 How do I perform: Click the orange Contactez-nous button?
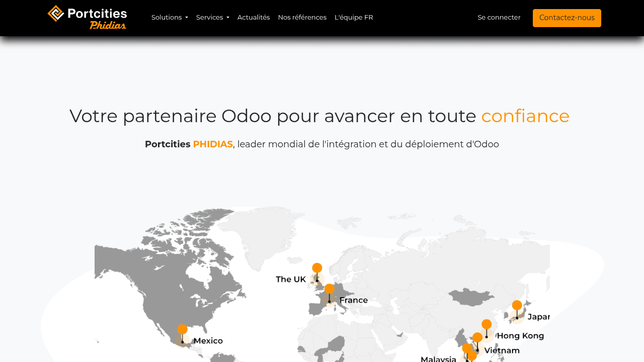click(x=567, y=18)
